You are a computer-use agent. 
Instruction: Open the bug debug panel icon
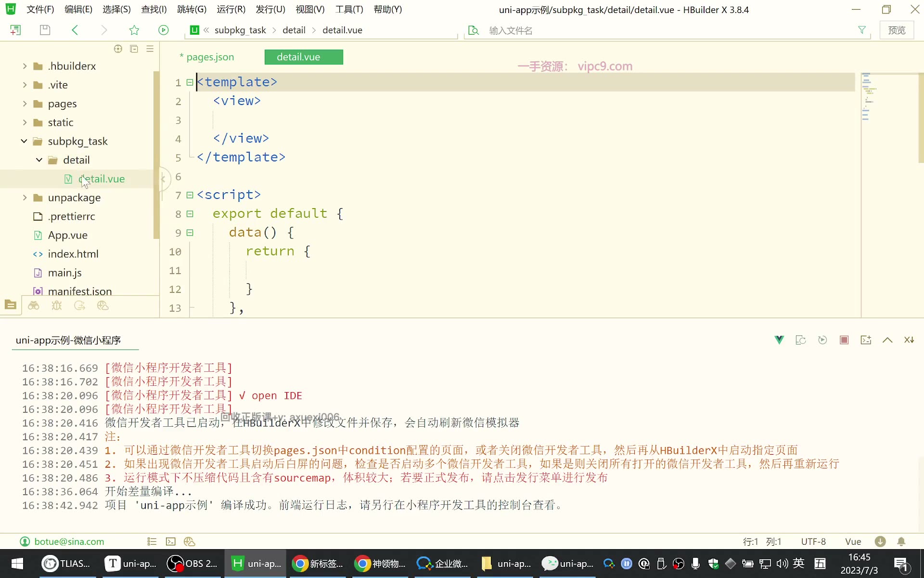click(x=57, y=305)
